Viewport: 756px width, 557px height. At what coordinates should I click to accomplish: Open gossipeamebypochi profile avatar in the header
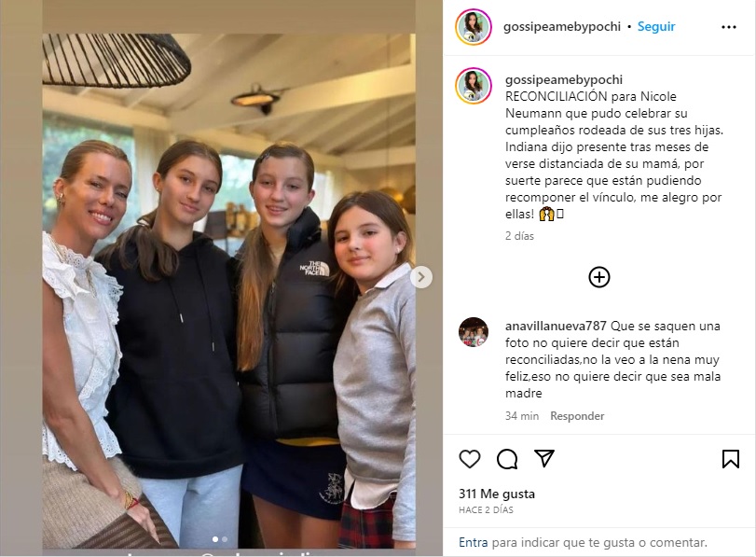474,27
